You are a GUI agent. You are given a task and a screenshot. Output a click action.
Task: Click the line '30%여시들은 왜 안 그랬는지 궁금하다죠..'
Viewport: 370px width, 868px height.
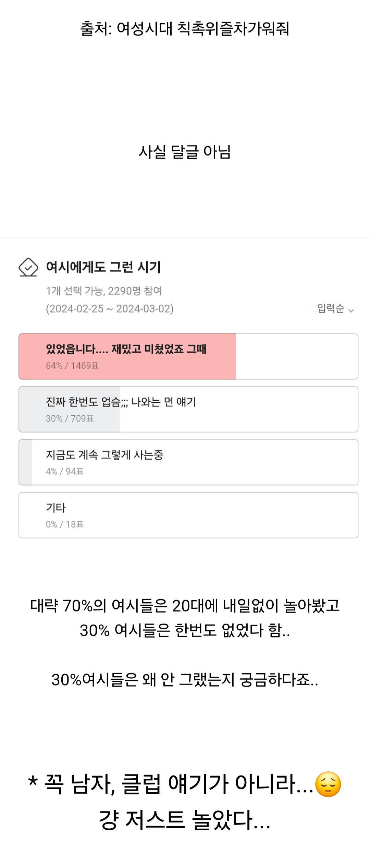[185, 679]
